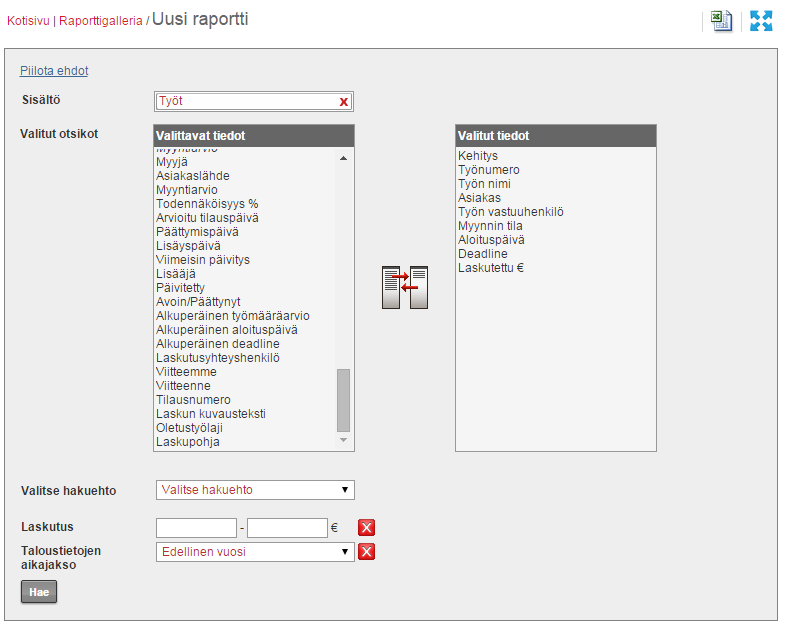Go to Kotisivu breadcrumb link
The width and height of the screenshot is (787, 625).
click(x=28, y=21)
